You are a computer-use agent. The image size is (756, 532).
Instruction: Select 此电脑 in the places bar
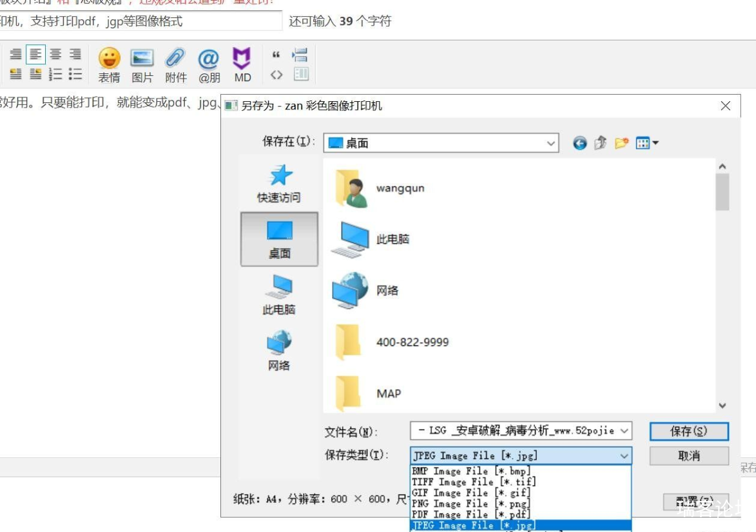[x=279, y=295]
